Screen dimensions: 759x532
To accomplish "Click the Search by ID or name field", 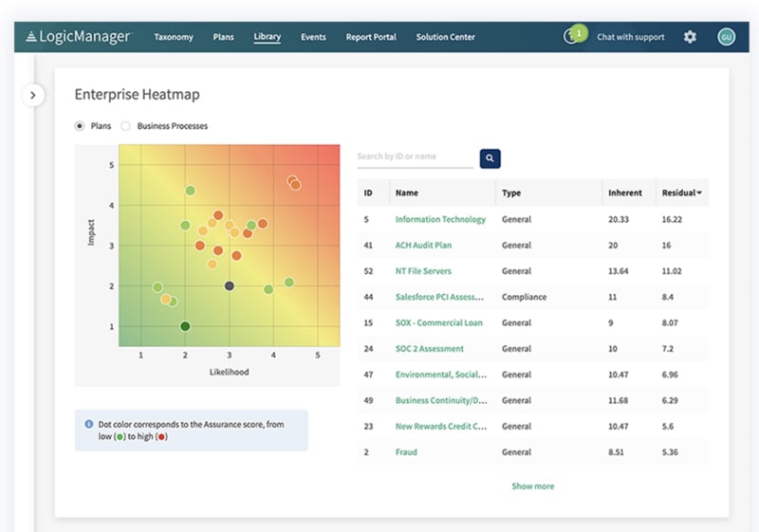I will 415,156.
